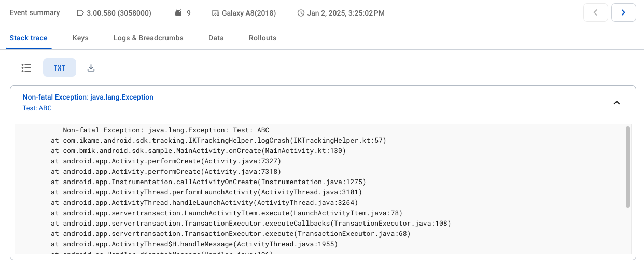The width and height of the screenshot is (644, 265).
Task: Select the Stack trace tab
Action: coord(29,38)
